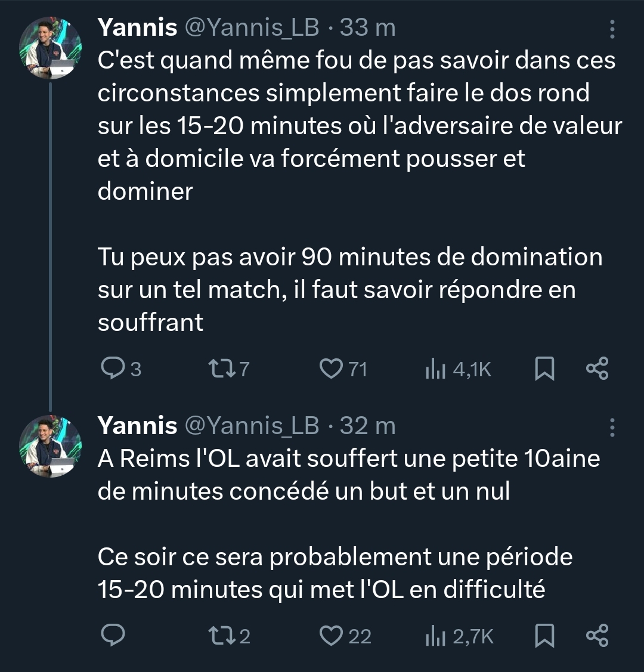View analytics of the 4,1K views tweet
Image resolution: width=644 pixels, height=672 pixels.
click(x=436, y=370)
